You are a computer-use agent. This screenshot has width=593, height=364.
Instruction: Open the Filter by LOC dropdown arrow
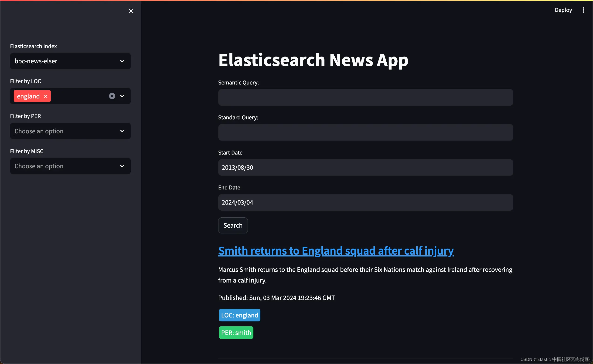(x=122, y=96)
